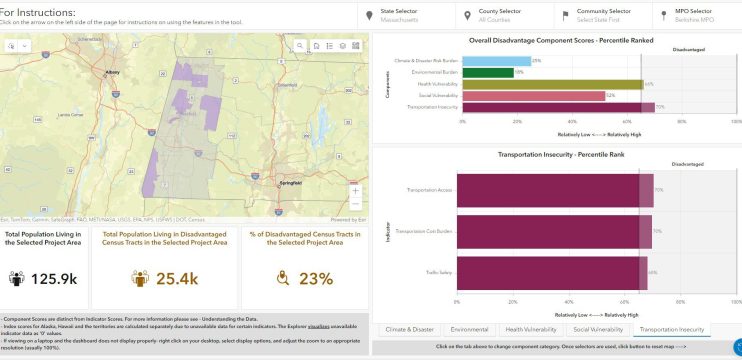Screen dimensions: 742x360
Task: Open the MPO Selector showing Berkshire MPO
Action: (697, 16)
